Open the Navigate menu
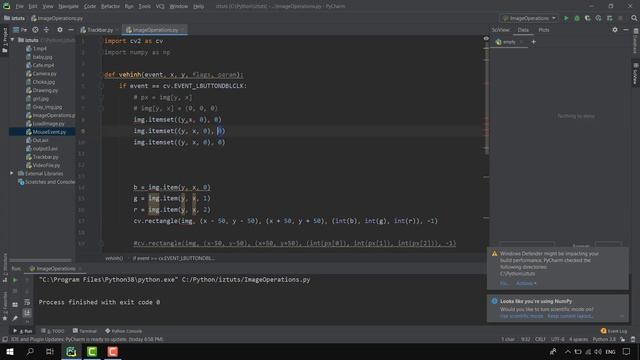Image resolution: width=640 pixels, height=360 pixels. pos(68,6)
